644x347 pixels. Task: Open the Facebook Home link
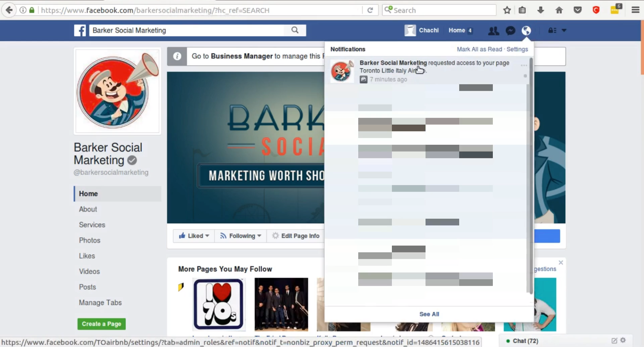457,31
